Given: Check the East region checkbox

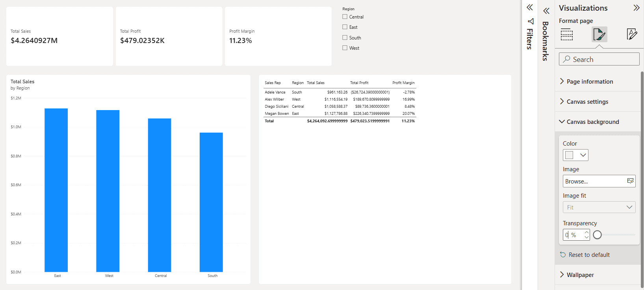Looking at the screenshot, I should click(x=345, y=27).
